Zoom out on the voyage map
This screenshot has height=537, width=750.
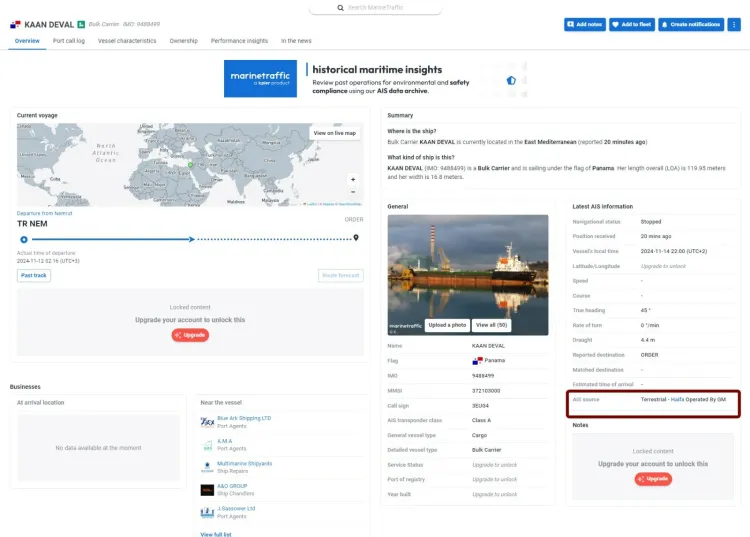pos(352,193)
